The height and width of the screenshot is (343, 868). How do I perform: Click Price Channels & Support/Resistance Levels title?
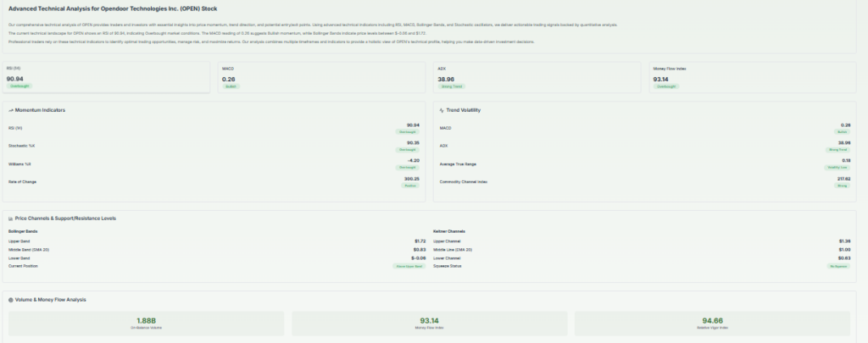[x=65, y=219]
